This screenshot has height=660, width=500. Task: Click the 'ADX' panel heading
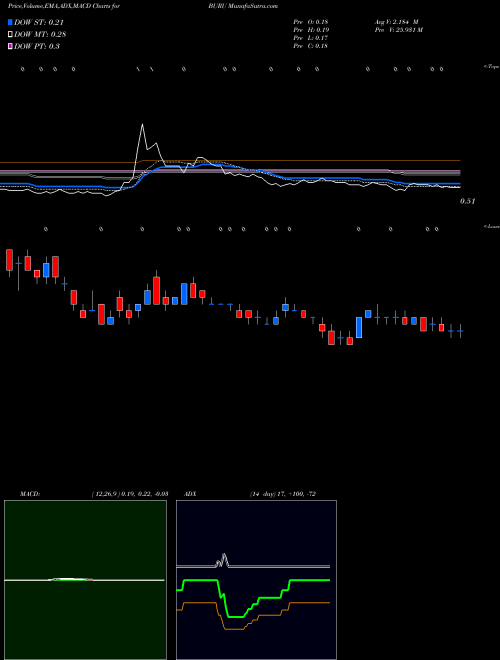190,494
